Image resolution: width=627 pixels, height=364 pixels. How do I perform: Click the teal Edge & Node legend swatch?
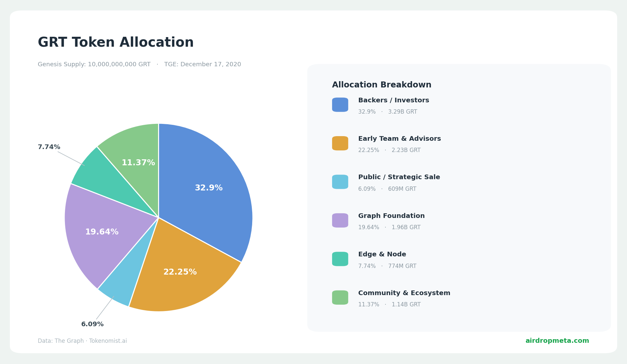pos(340,259)
